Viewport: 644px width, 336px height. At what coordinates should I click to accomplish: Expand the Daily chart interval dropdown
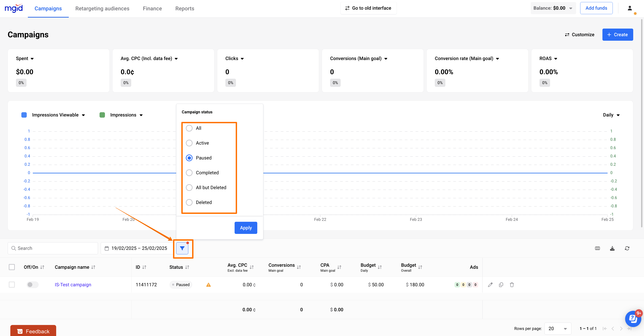click(611, 115)
